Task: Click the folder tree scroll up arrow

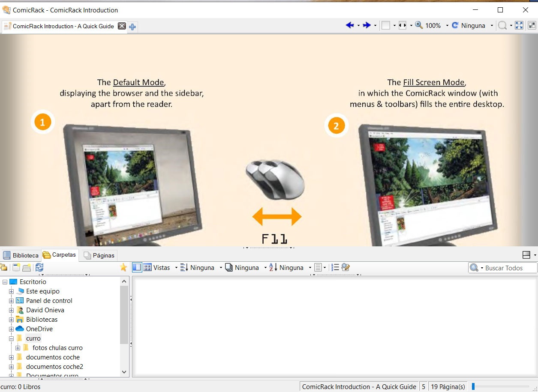Action: [x=124, y=281]
